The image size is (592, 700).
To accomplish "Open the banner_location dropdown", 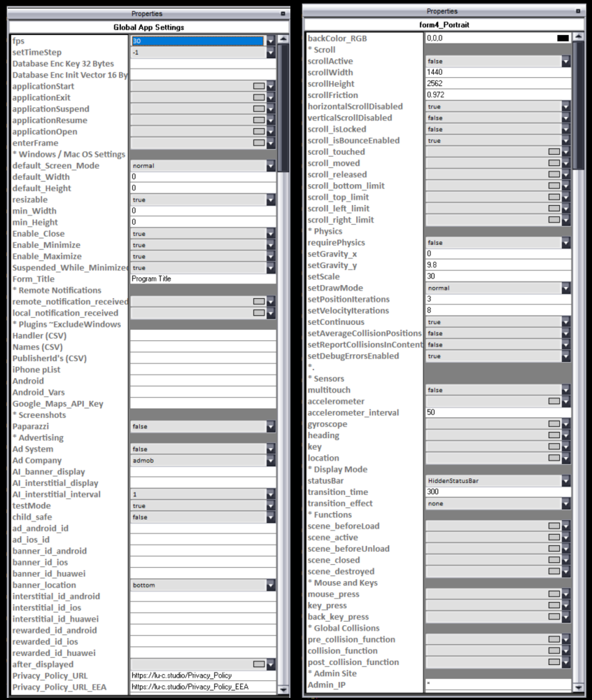I will [271, 585].
